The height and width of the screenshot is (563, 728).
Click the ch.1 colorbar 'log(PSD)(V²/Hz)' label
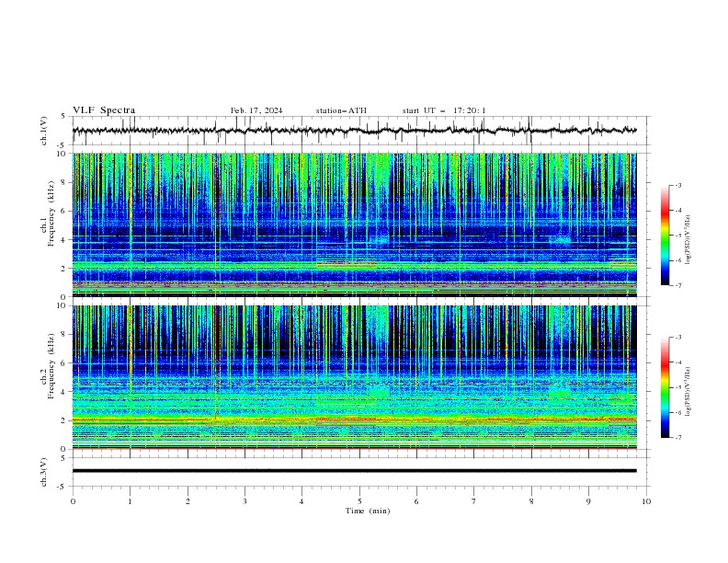pos(688,240)
